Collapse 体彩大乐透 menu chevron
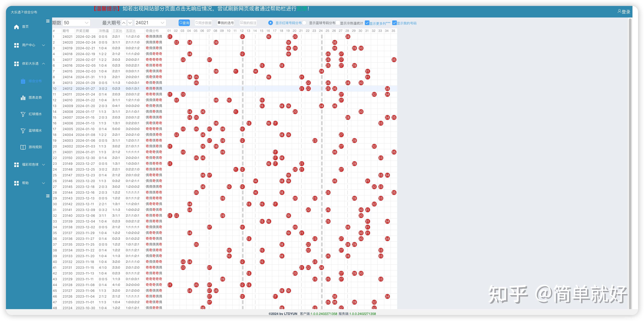 coord(44,64)
